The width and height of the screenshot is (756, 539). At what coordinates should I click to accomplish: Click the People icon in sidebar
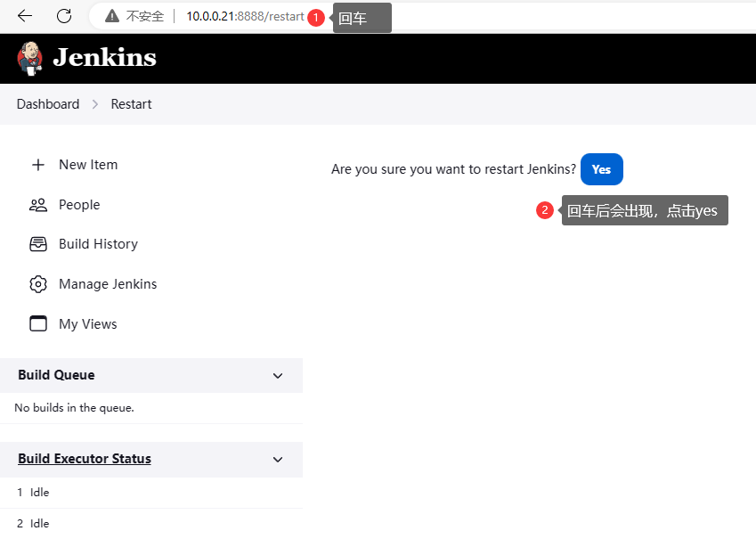pos(38,205)
